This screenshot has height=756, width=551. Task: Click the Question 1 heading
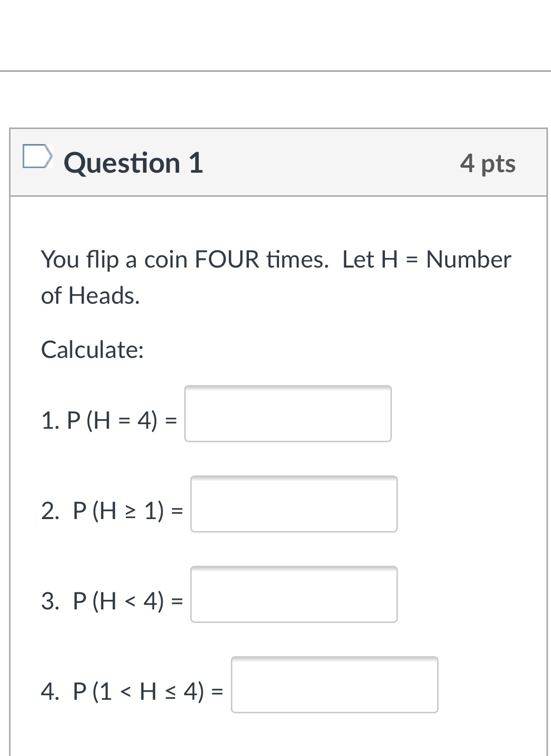click(133, 163)
